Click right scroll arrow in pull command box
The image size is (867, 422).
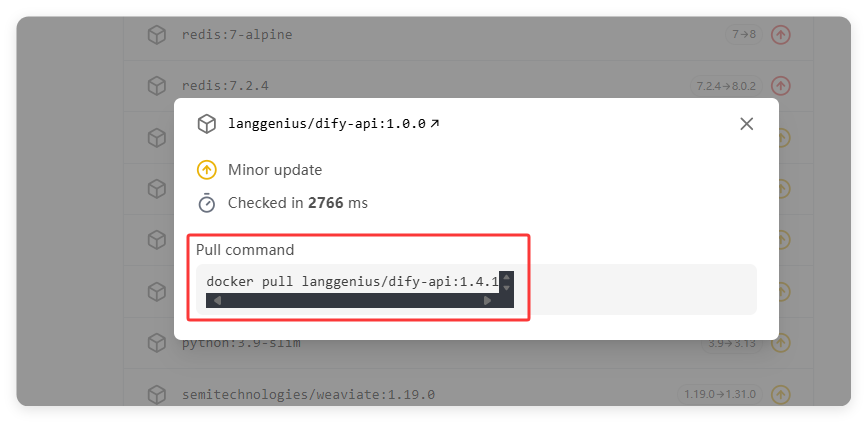[x=487, y=300]
